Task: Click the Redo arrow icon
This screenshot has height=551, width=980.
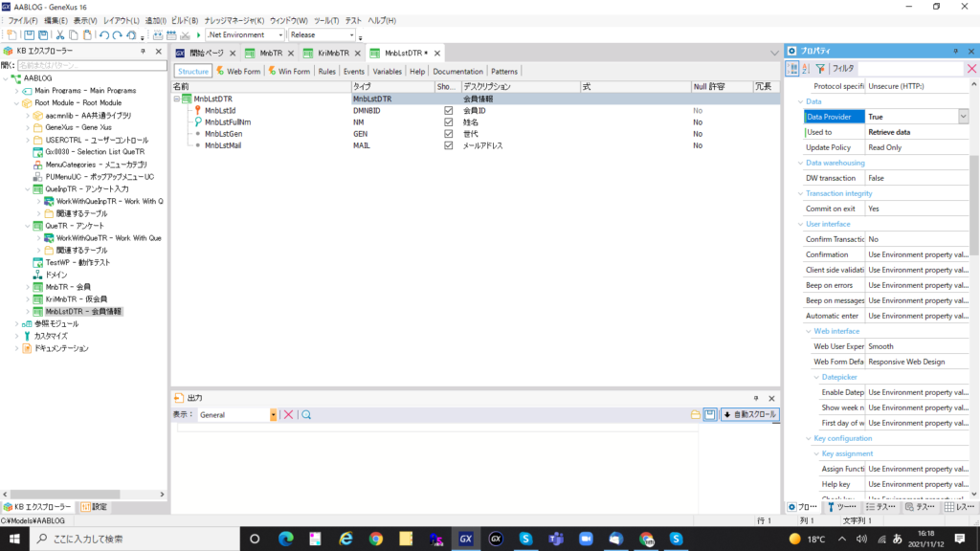Action: [x=117, y=35]
